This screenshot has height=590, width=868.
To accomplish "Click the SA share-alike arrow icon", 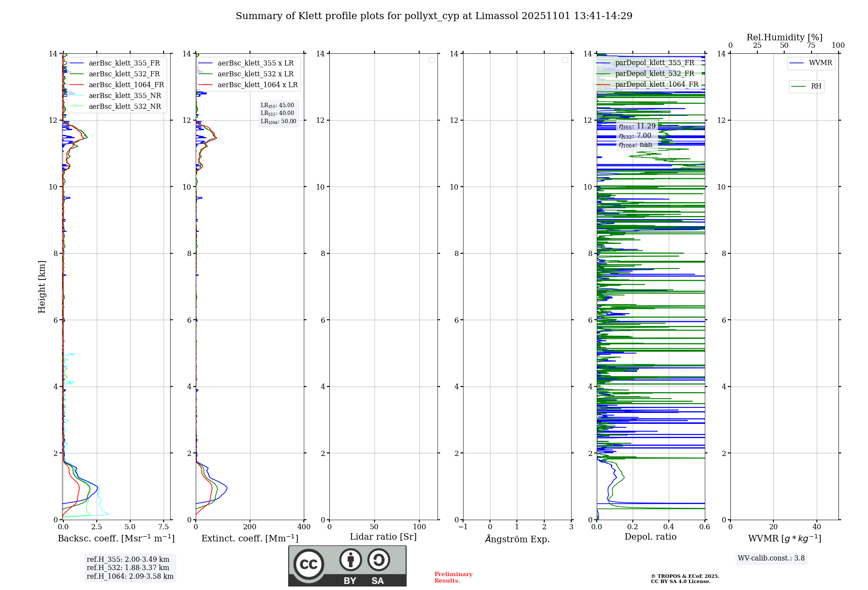I will 378,560.
